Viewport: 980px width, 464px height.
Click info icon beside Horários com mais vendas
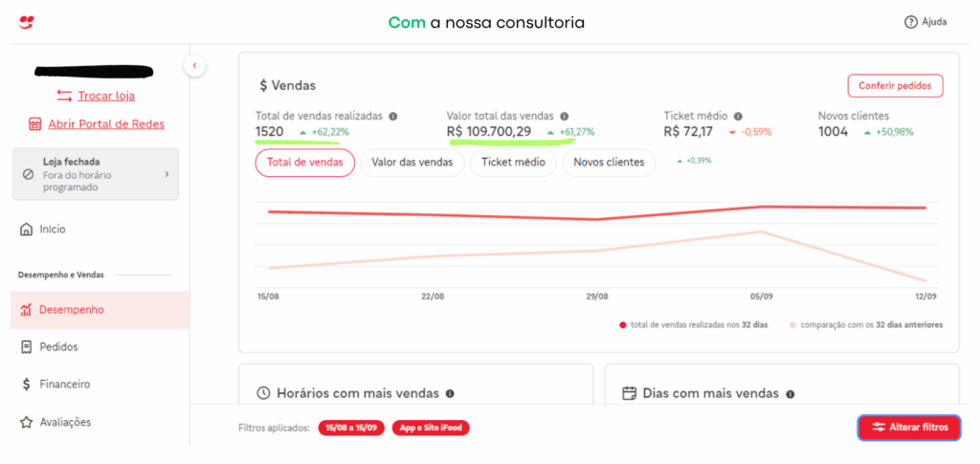click(450, 393)
